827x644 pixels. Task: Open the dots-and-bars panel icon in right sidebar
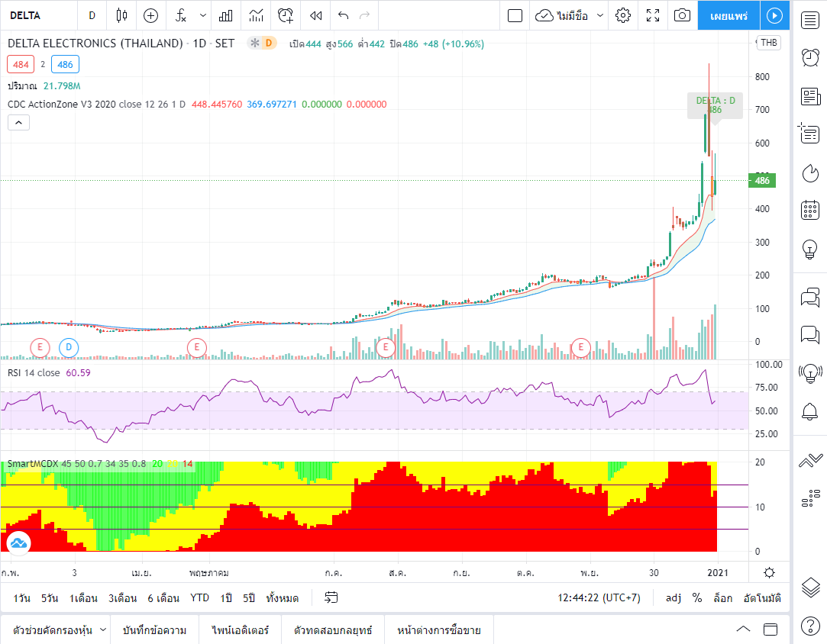(810, 498)
